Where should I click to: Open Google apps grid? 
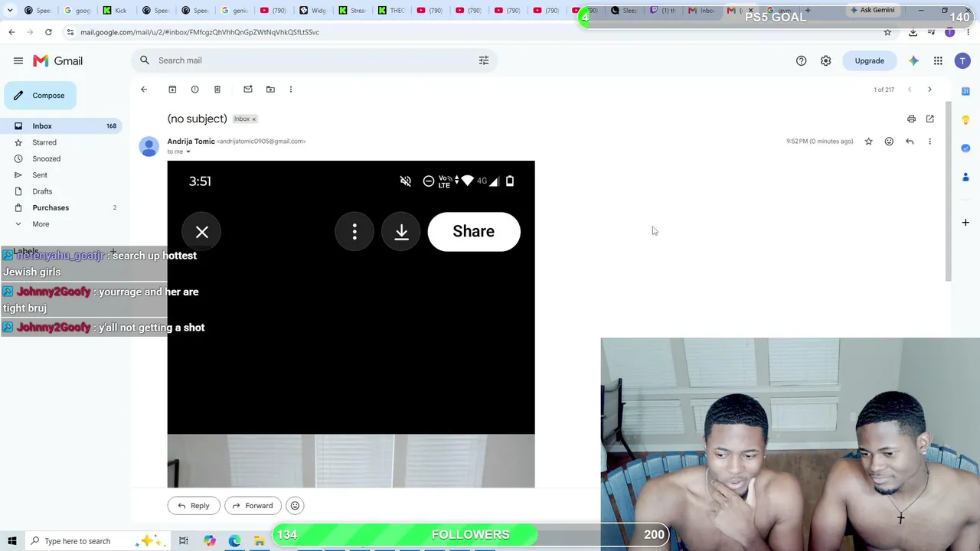[938, 60]
